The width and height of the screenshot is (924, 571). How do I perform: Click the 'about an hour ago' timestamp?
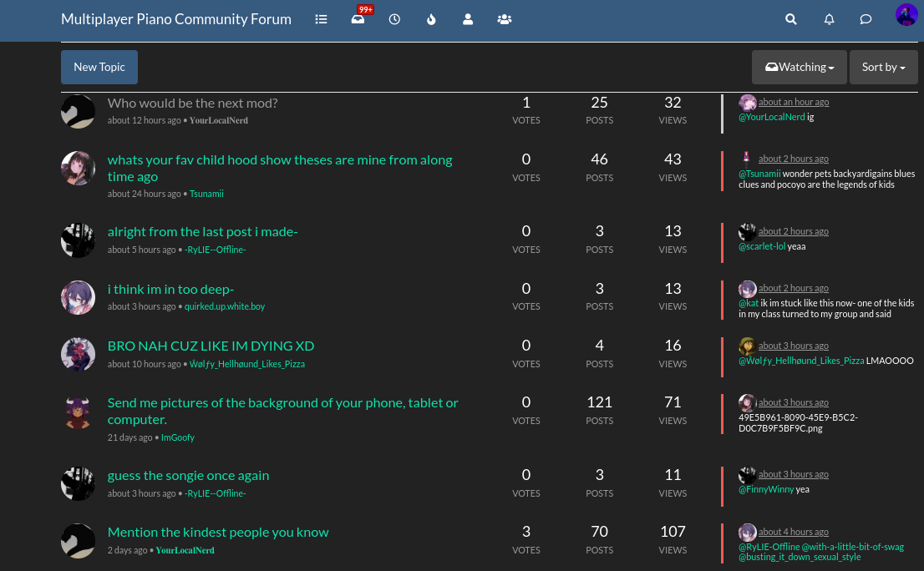click(794, 102)
